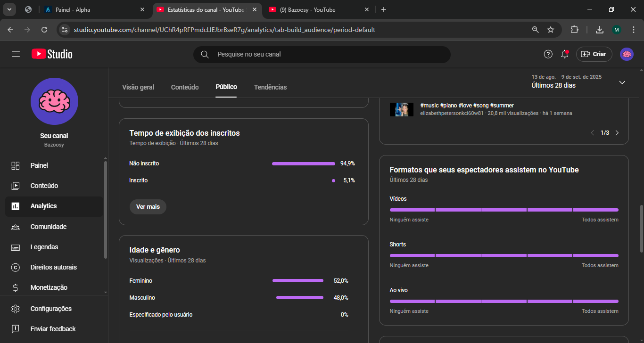The width and height of the screenshot is (644, 343).
Task: Open the notifications bell
Action: tap(564, 54)
